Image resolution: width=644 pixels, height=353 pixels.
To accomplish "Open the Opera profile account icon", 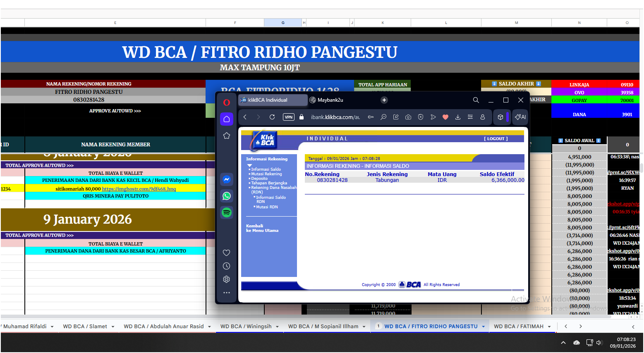I will click(x=483, y=117).
